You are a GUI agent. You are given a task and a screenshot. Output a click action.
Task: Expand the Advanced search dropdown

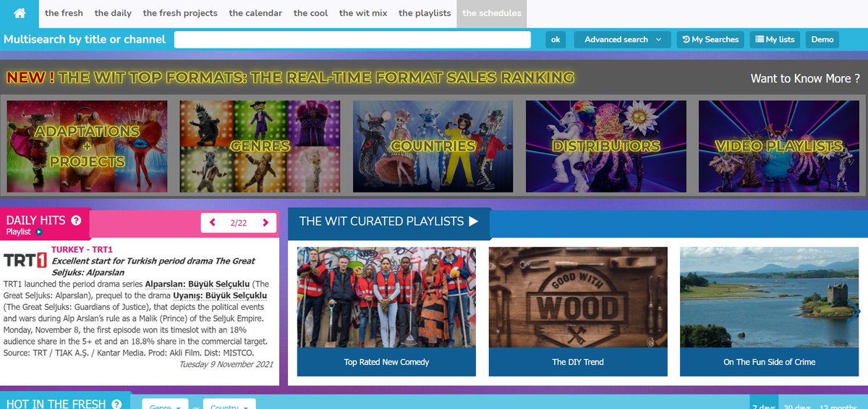point(623,40)
